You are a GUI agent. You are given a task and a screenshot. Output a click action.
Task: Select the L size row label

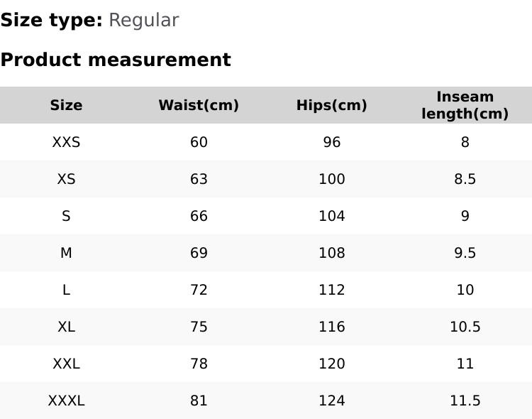click(66, 290)
